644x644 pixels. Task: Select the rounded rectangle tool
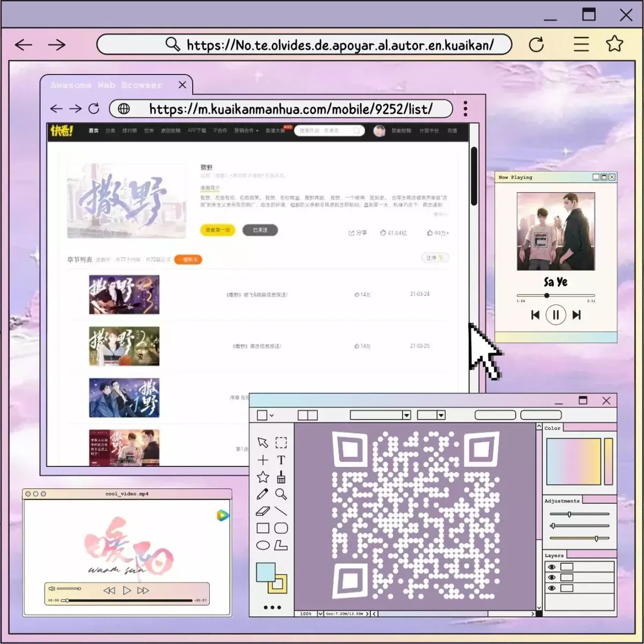pos(281,528)
